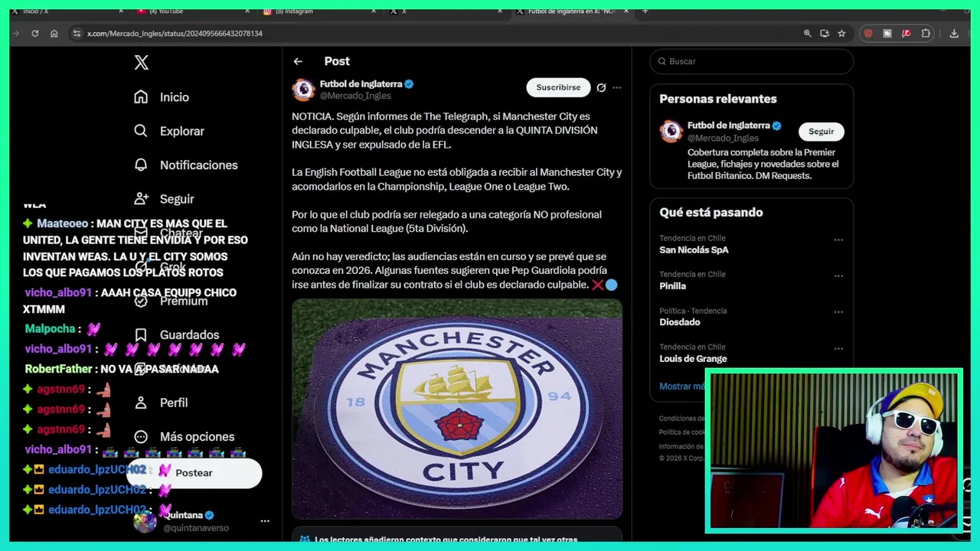The image size is (980, 551).
Task: Click the Buscar search field
Action: (751, 61)
